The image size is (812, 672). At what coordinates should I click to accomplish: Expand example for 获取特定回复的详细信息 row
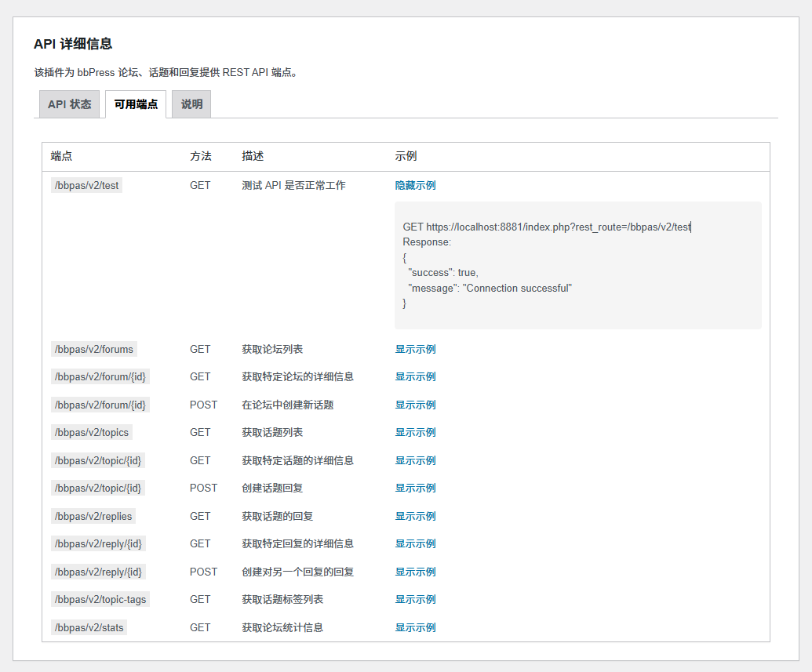click(415, 544)
